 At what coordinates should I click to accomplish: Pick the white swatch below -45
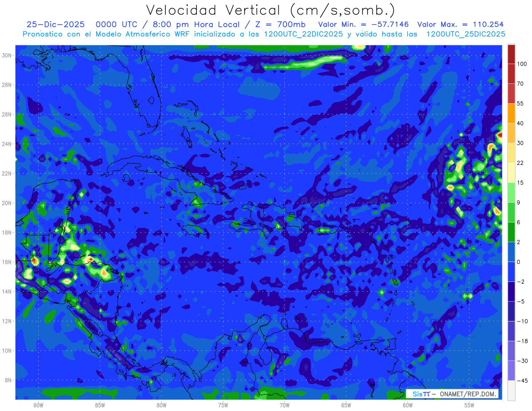point(511,391)
